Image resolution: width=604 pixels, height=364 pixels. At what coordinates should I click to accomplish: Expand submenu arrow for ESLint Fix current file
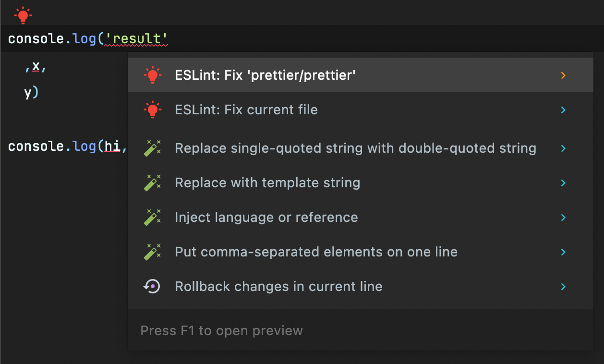(x=563, y=110)
